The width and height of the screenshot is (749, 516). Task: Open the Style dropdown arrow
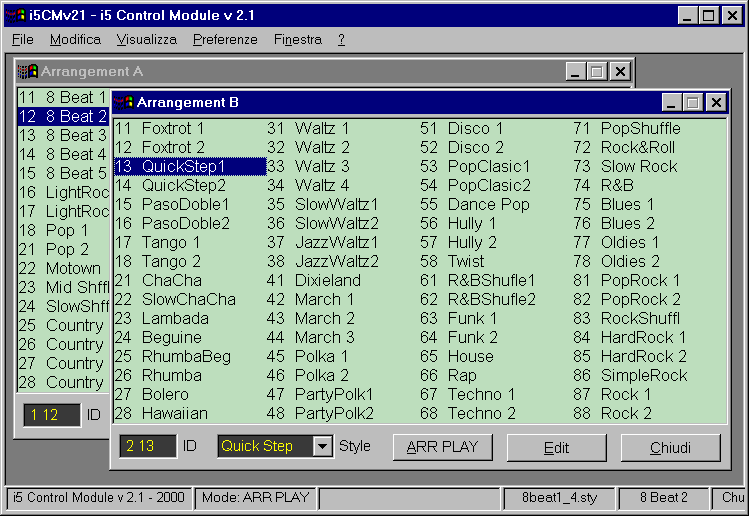(322, 446)
